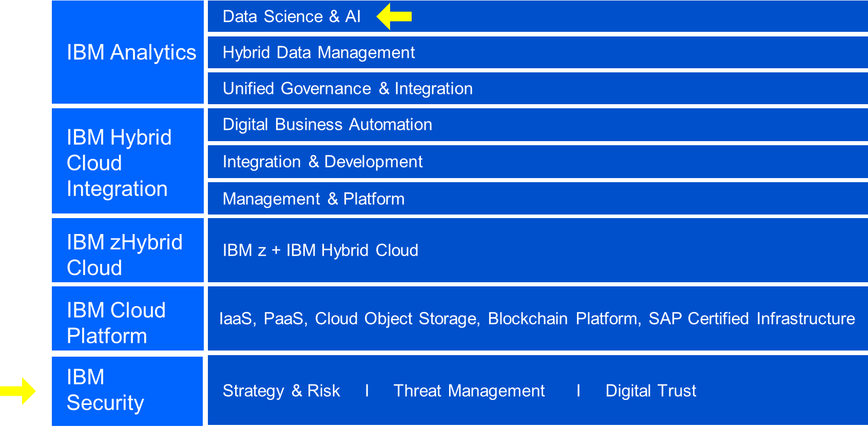The image size is (868, 428).
Task: Click the Integration & Development bar
Action: click(537, 162)
